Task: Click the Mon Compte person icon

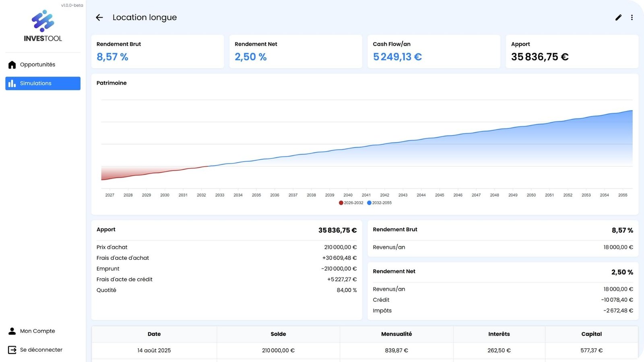Action: point(12,331)
